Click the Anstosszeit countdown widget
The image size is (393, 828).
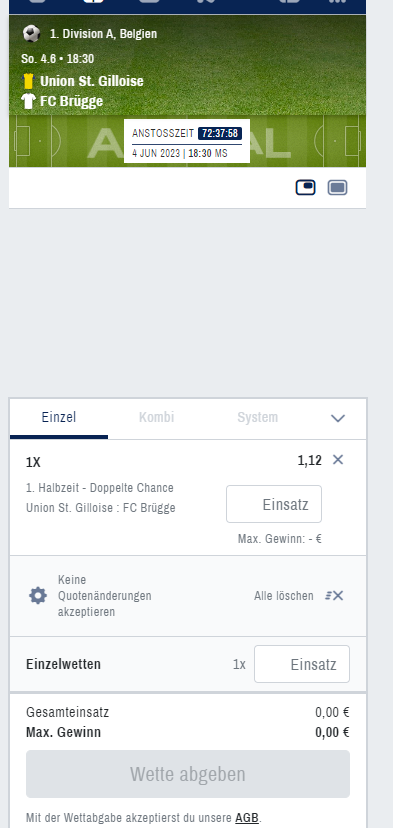pyautogui.click(x=187, y=141)
